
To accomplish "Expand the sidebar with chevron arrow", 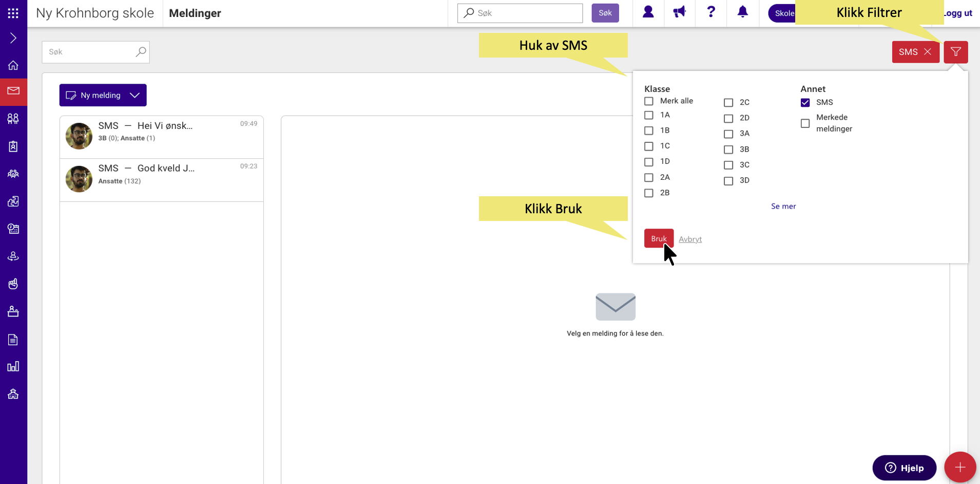I will pyautogui.click(x=13, y=38).
